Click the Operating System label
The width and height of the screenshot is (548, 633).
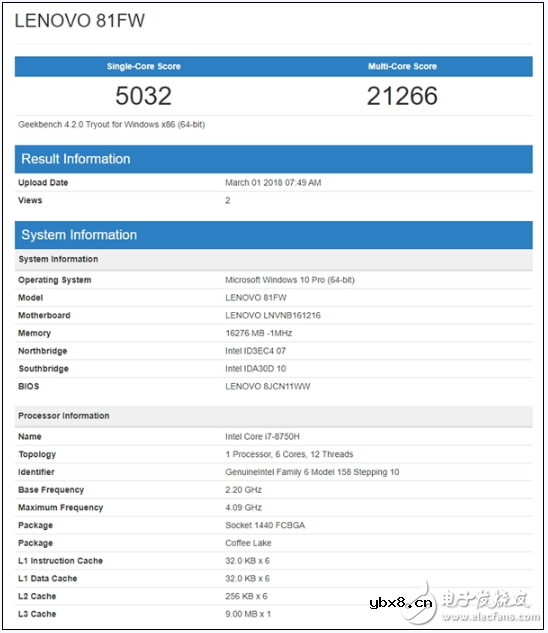pyautogui.click(x=55, y=280)
